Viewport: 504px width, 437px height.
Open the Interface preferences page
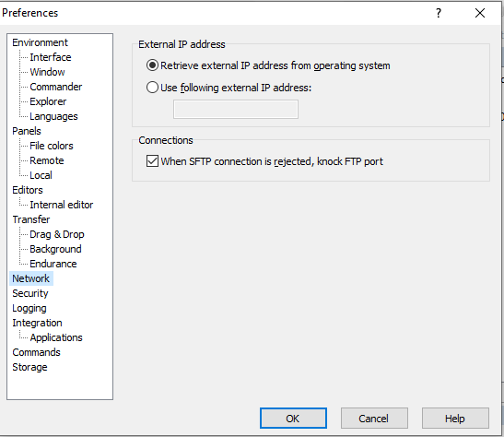51,57
